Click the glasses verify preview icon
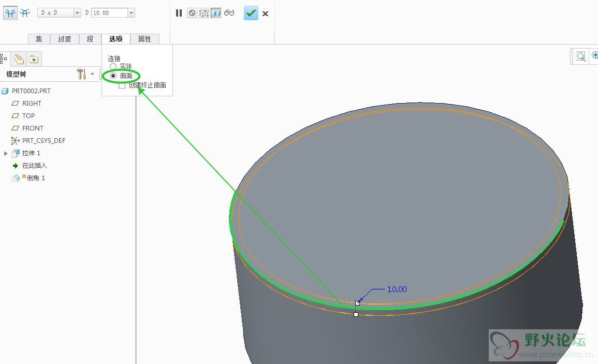 point(229,13)
